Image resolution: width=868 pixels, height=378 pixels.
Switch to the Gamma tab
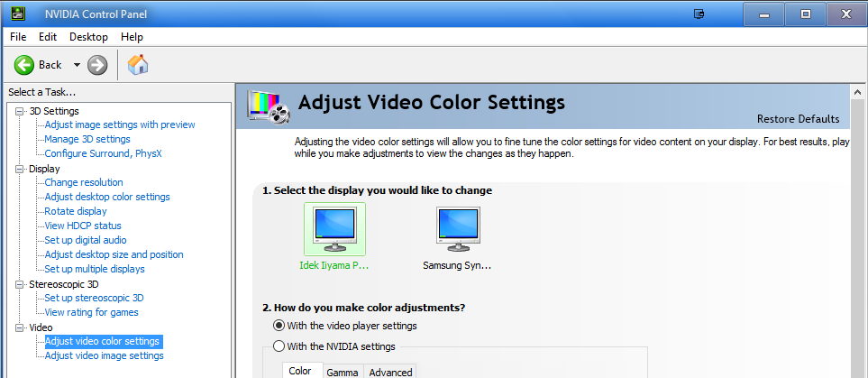[343, 372]
